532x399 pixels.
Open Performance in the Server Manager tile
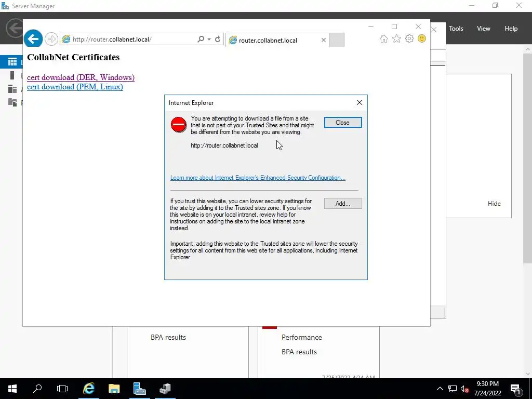pyautogui.click(x=302, y=337)
